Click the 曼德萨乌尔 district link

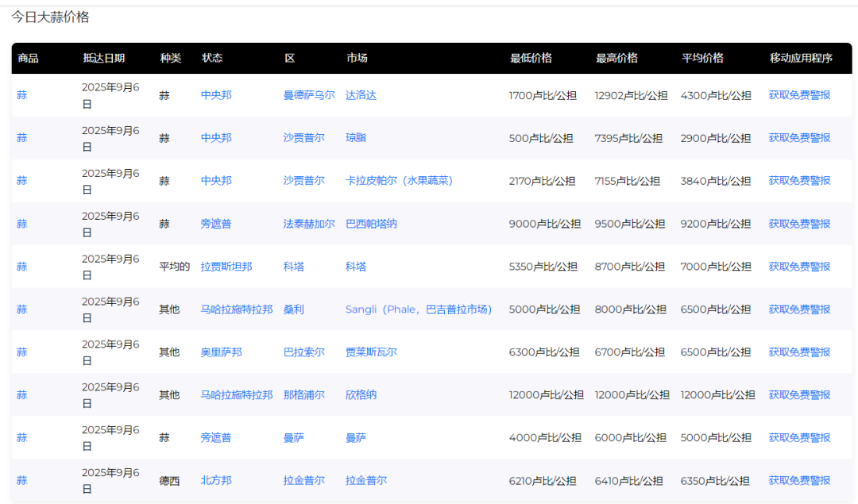309,95
